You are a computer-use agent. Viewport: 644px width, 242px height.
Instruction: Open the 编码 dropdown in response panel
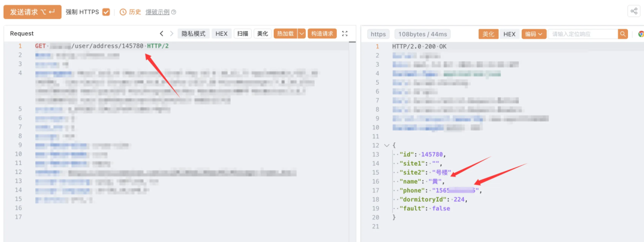pos(534,34)
